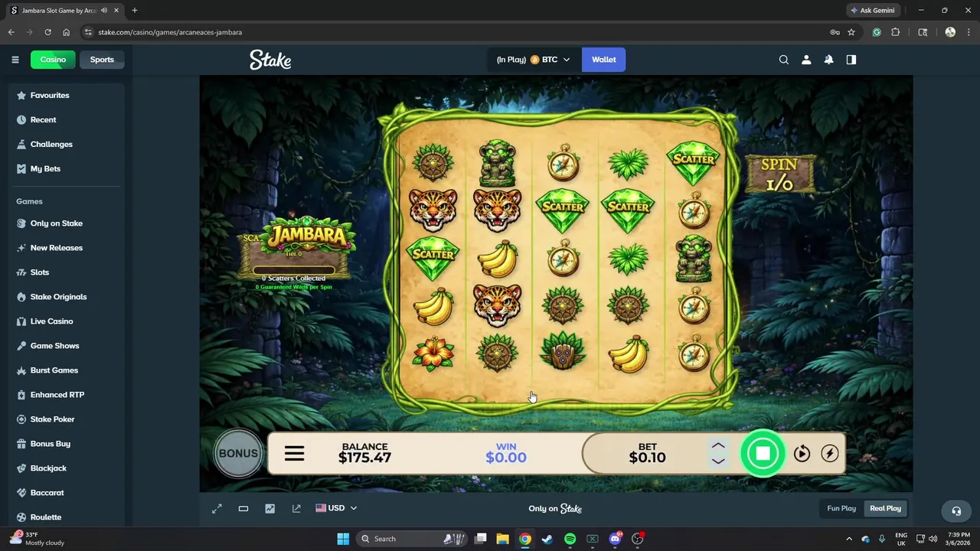Open weather widget showing 33°F
Screen dimensions: 980x551
[x=37, y=539]
